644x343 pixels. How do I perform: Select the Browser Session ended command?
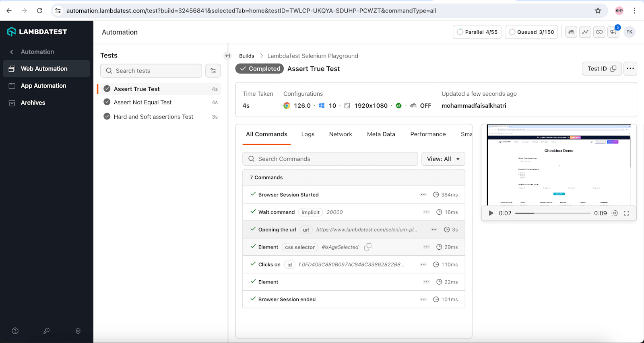point(354,299)
